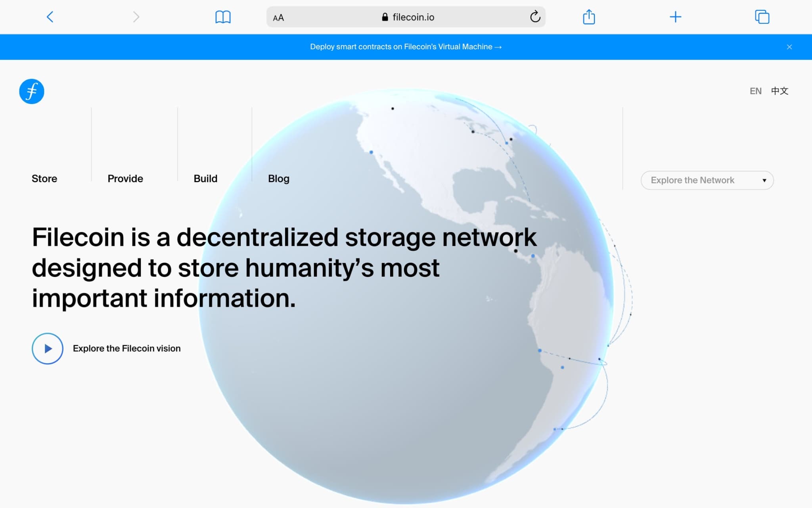Open the Build navigation menu item
This screenshot has width=812, height=508.
[x=206, y=179]
